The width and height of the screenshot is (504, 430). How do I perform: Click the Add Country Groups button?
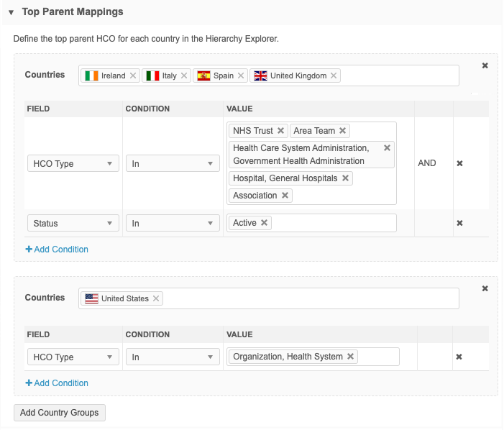(x=60, y=413)
